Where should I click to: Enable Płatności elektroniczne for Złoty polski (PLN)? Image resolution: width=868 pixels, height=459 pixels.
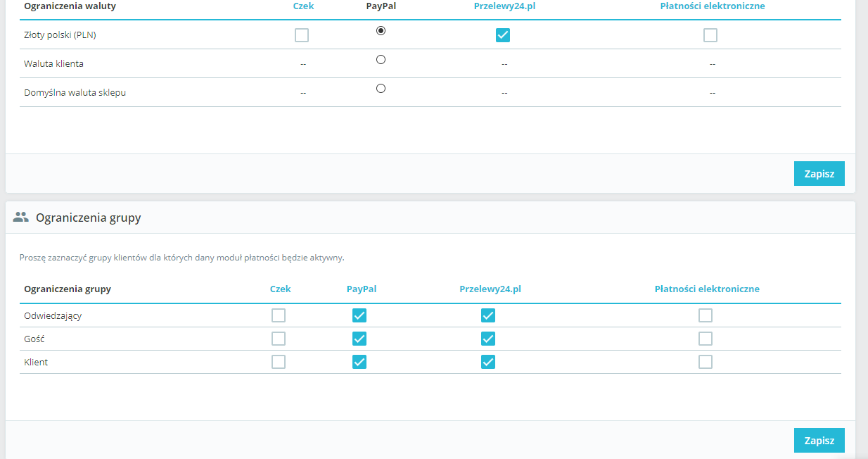click(x=710, y=35)
